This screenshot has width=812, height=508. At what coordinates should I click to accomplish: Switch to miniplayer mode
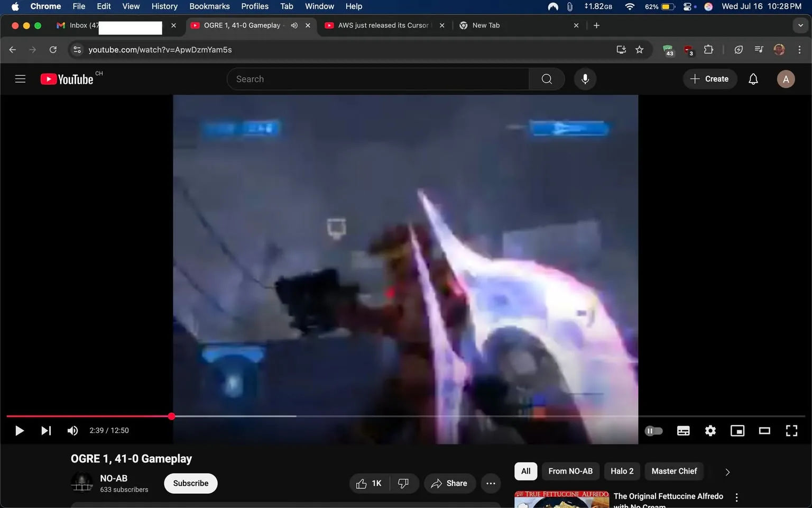737,430
